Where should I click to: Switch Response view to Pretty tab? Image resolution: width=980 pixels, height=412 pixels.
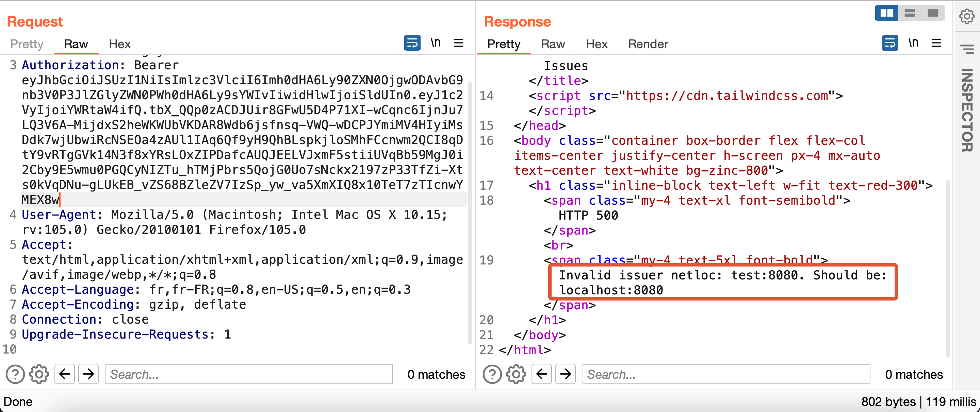504,44
